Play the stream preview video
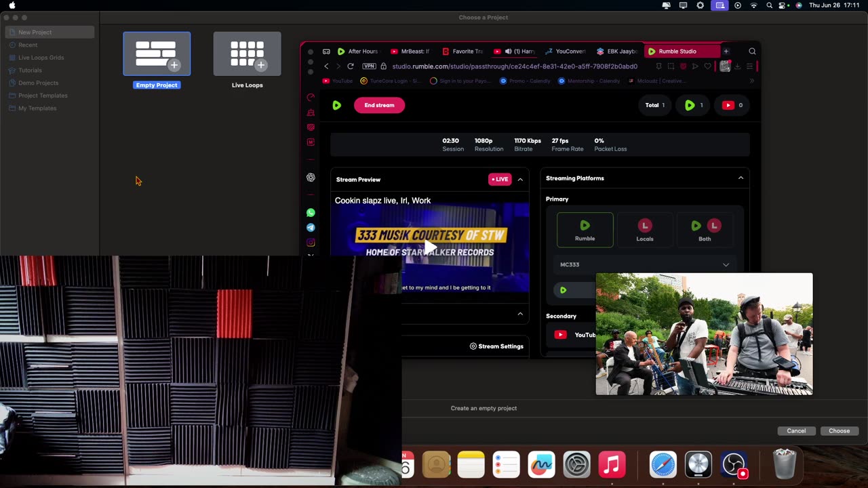This screenshot has width=868, height=488. point(430,247)
